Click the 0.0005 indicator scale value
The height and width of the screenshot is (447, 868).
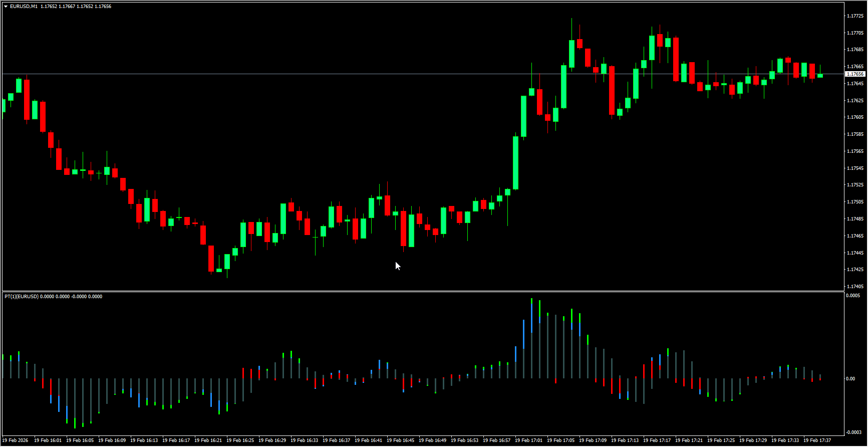(x=853, y=296)
